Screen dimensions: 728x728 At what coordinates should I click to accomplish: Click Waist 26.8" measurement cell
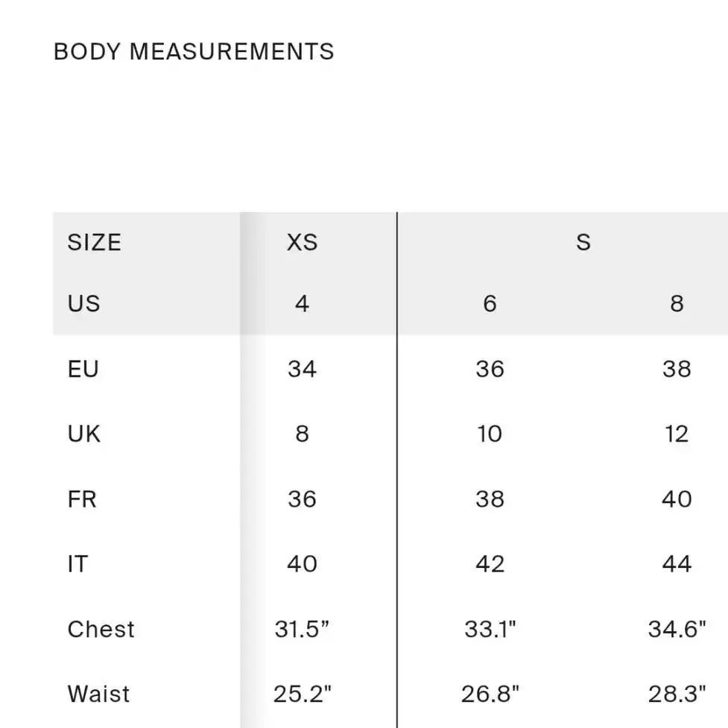tap(490, 694)
